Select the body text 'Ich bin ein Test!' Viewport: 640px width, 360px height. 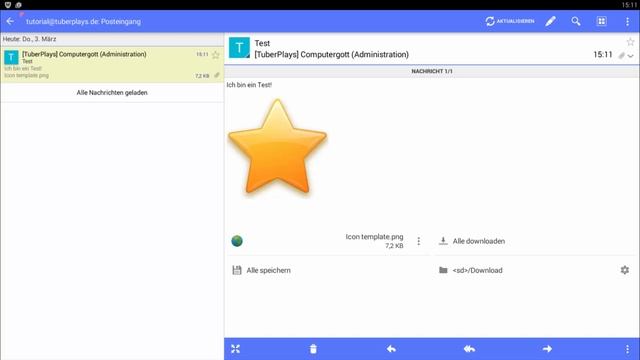point(249,85)
